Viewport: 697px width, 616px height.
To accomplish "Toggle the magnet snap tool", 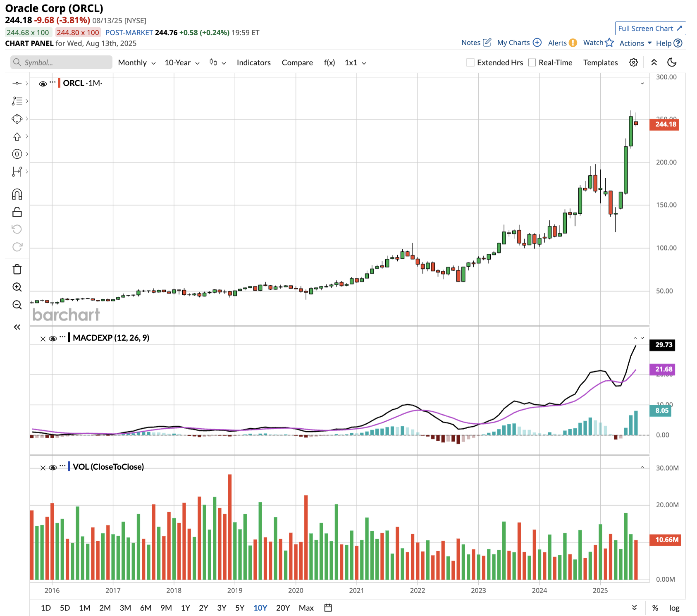I will coord(17,194).
